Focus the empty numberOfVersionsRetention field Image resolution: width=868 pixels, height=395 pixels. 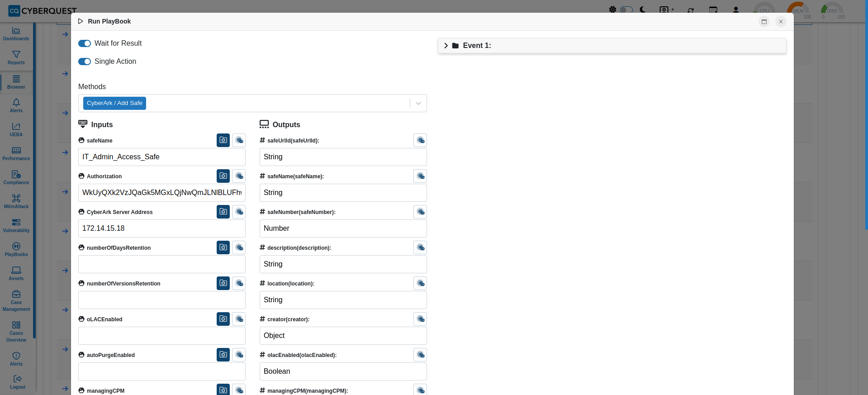pos(162,300)
